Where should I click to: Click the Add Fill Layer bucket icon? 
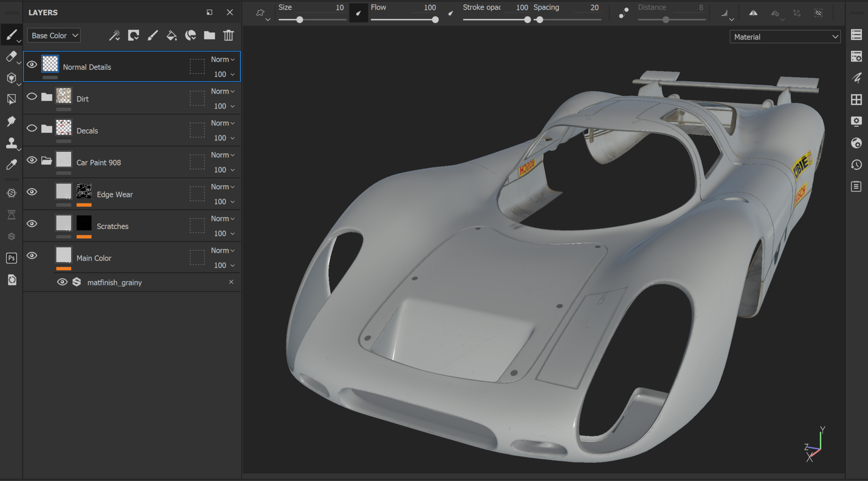click(x=171, y=36)
